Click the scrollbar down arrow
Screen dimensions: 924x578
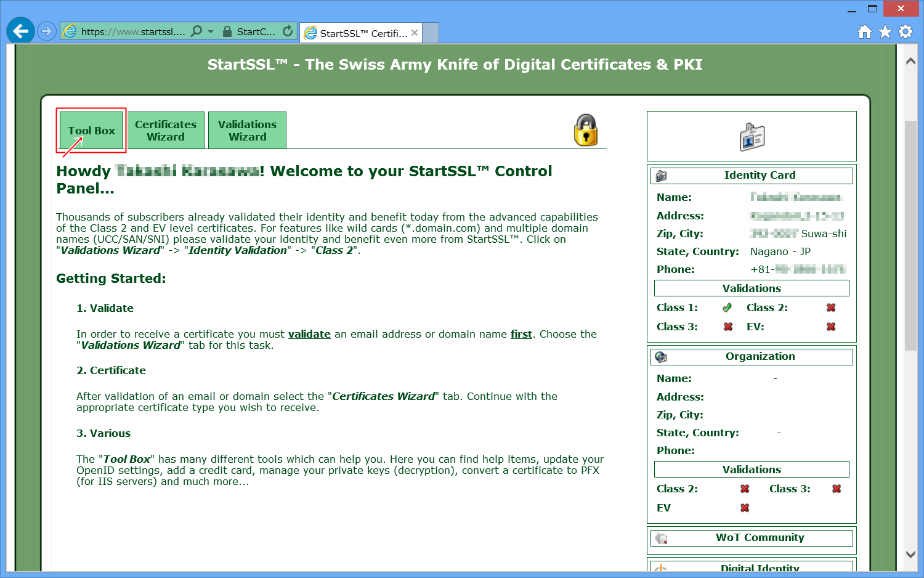point(910,554)
